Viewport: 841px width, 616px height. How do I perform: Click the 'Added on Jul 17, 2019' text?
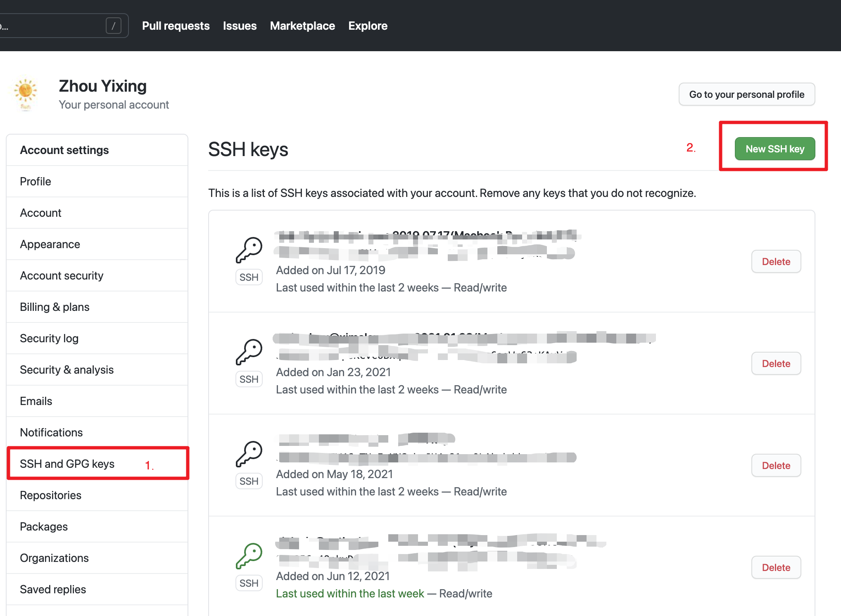click(330, 270)
